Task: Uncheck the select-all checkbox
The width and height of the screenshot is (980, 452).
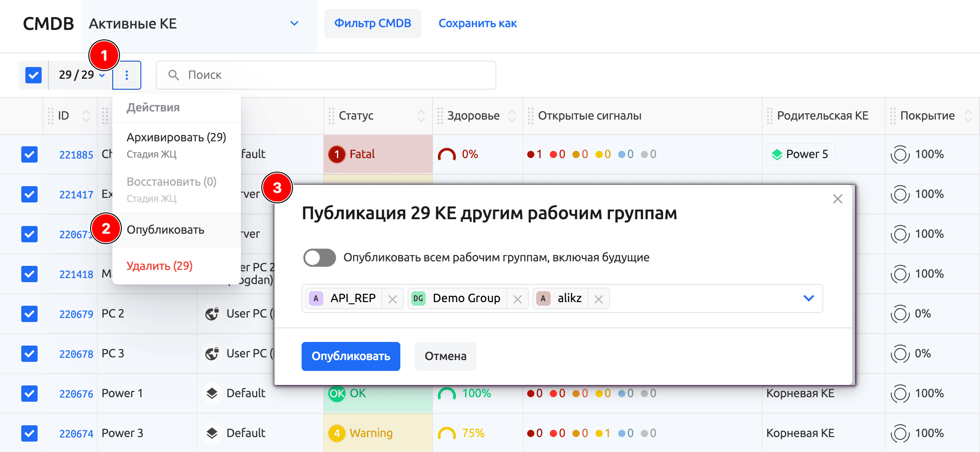Action: (33, 75)
